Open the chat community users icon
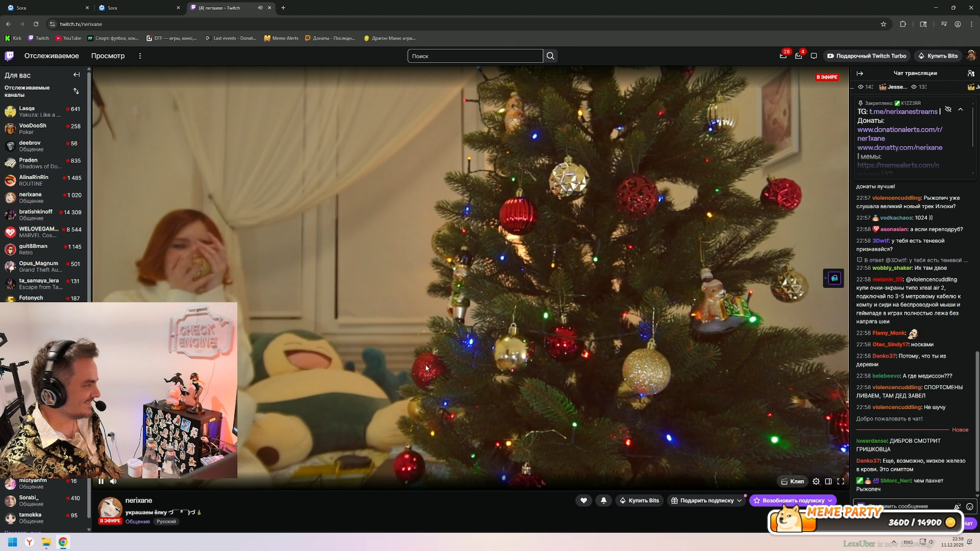 [971, 73]
